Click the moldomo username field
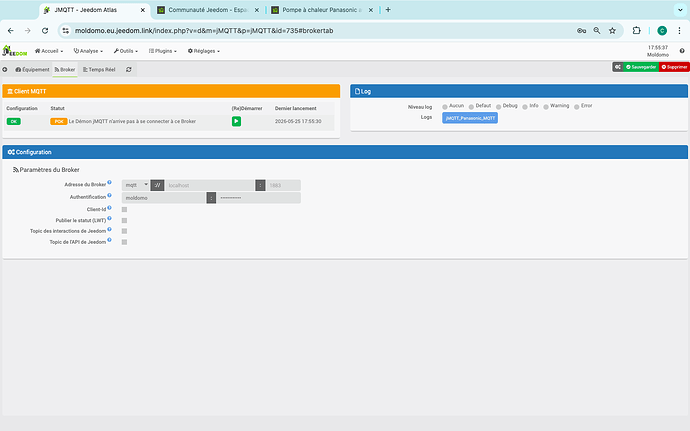Image resolution: width=690 pixels, height=431 pixels. pyautogui.click(x=164, y=198)
